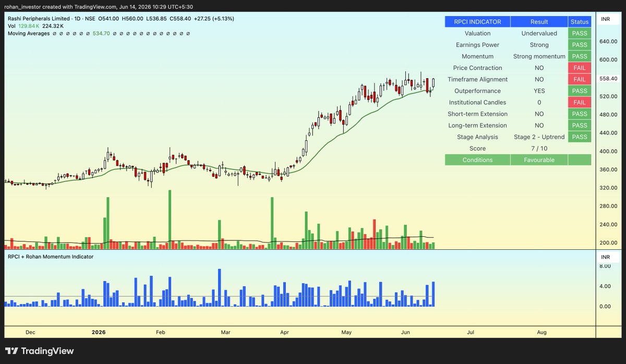
Task: Click the FAIL status for Price Contraction
Action: tap(580, 68)
